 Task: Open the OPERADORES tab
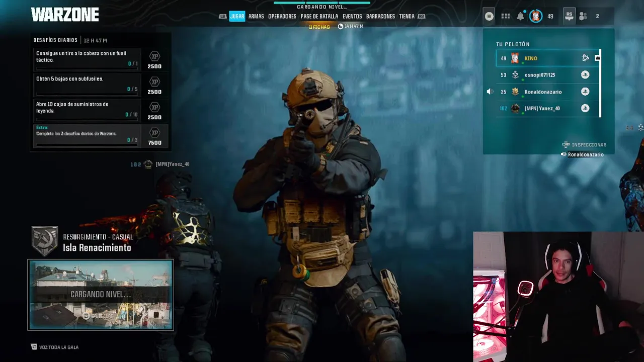(x=282, y=16)
